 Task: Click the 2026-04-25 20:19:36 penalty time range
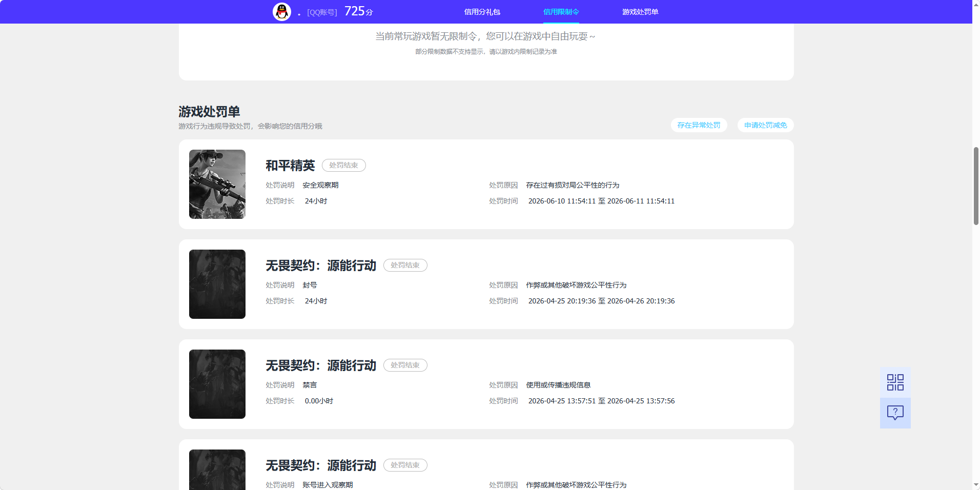[601, 301]
